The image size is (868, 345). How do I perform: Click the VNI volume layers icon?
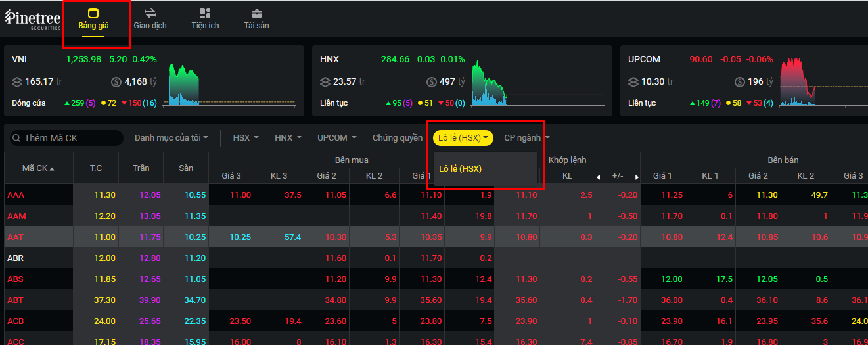point(17,82)
